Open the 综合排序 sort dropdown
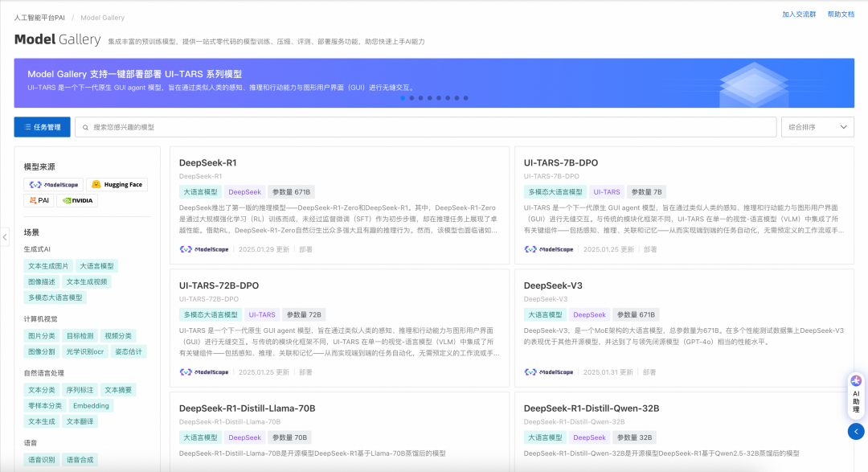Viewport: 868px width, 472px height. pos(817,127)
